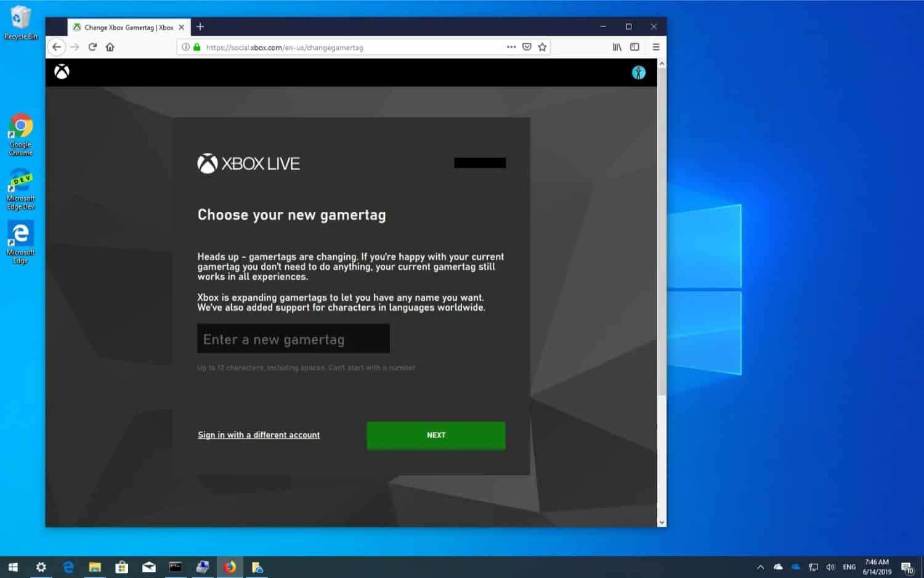This screenshot has height=578, width=924.
Task: Open the Firefox hamburger menu
Action: click(656, 47)
